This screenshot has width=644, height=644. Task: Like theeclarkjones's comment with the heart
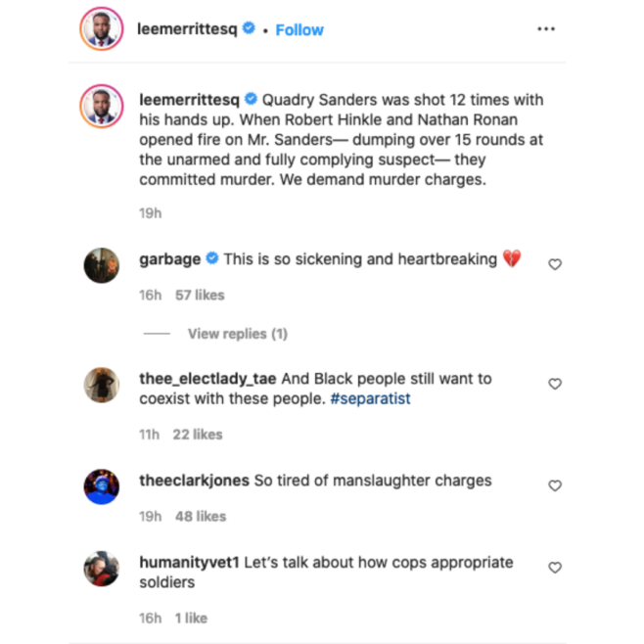tap(555, 485)
